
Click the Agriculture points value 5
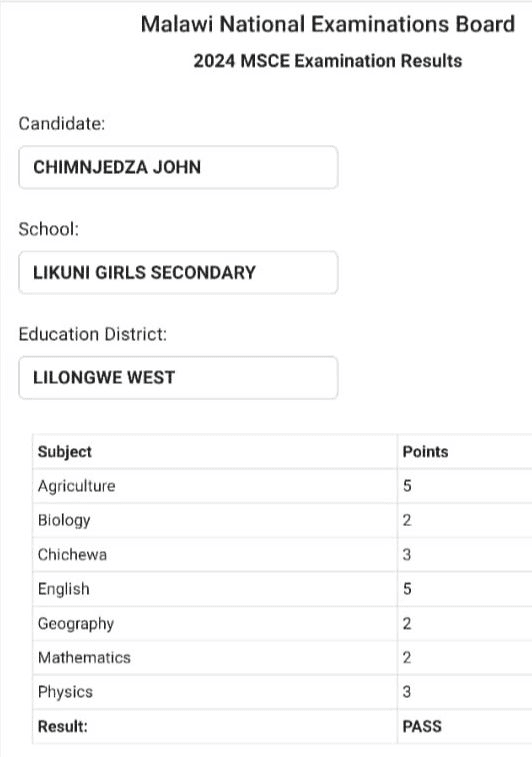coord(407,486)
